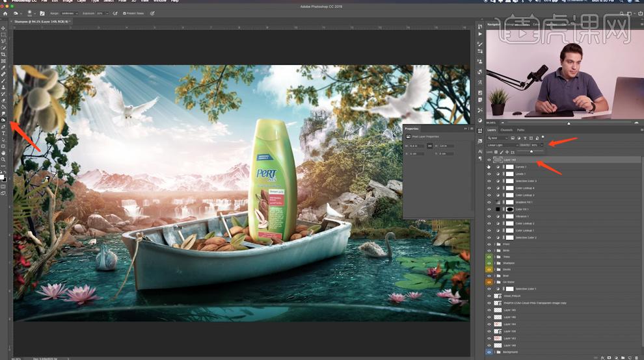Hide the Vibrance 1 layer
This screenshot has height=360, width=644.
click(489, 216)
